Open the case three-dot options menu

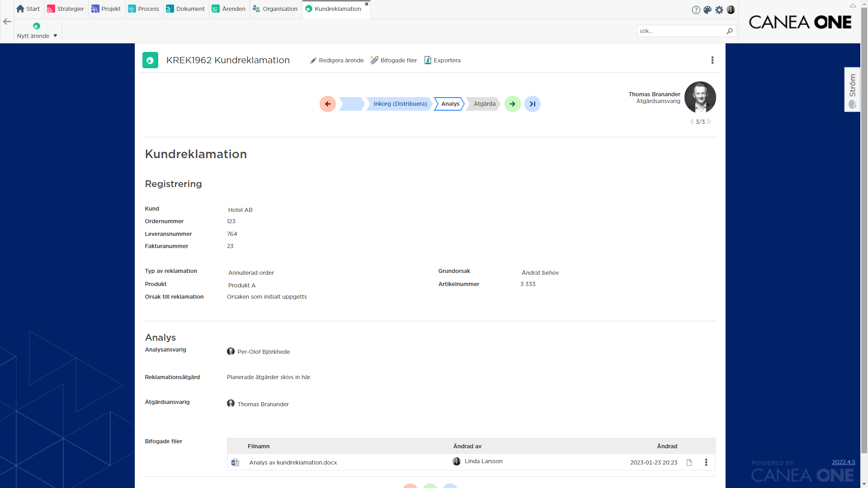point(712,60)
